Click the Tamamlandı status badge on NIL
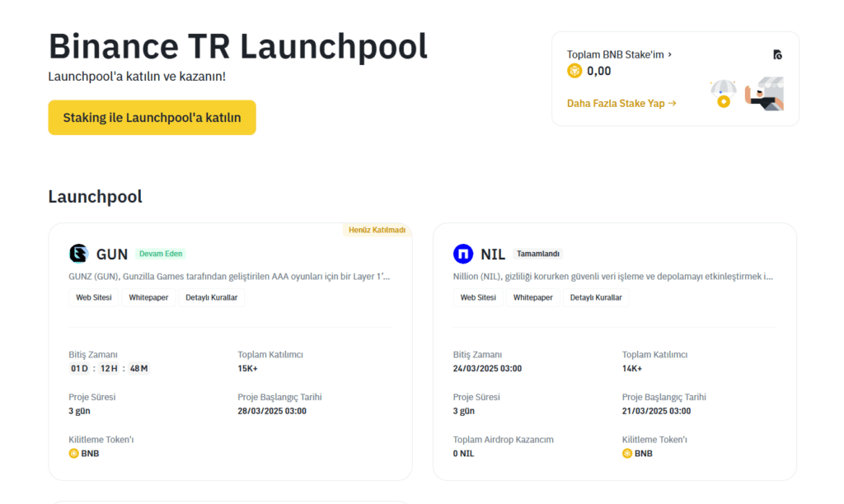Viewport: 844px width, 504px height. tap(537, 254)
